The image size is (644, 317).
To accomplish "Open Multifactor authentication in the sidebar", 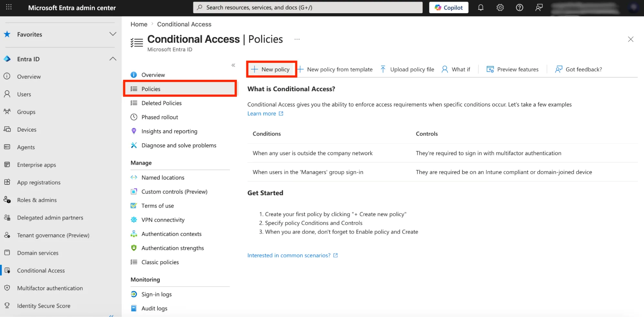I will pos(50,288).
